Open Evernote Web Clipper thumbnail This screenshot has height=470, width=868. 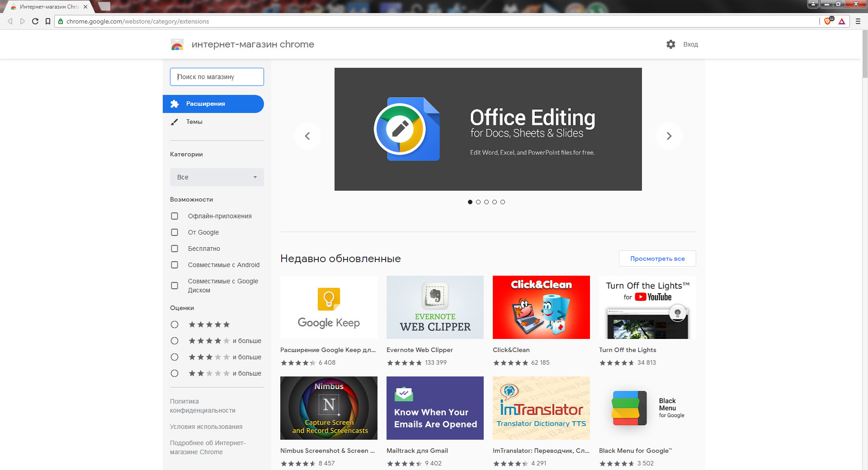click(x=435, y=307)
